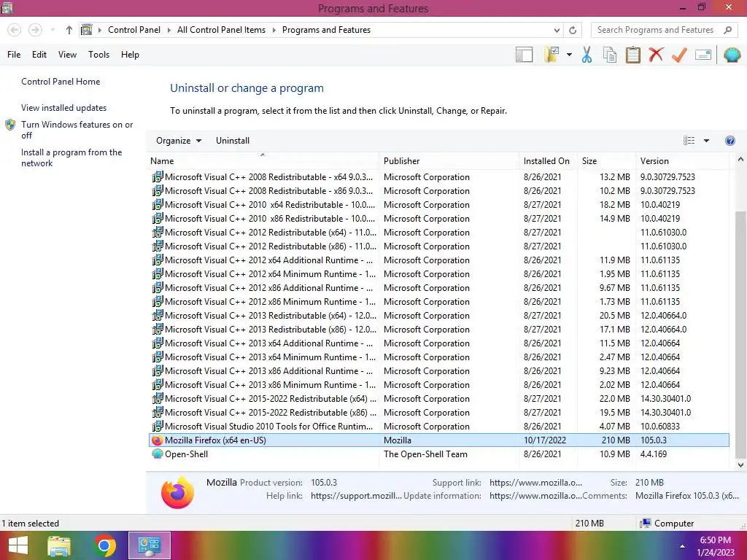The image size is (747, 560).
Task: Click the Control Panel taskbar button
Action: 149,545
